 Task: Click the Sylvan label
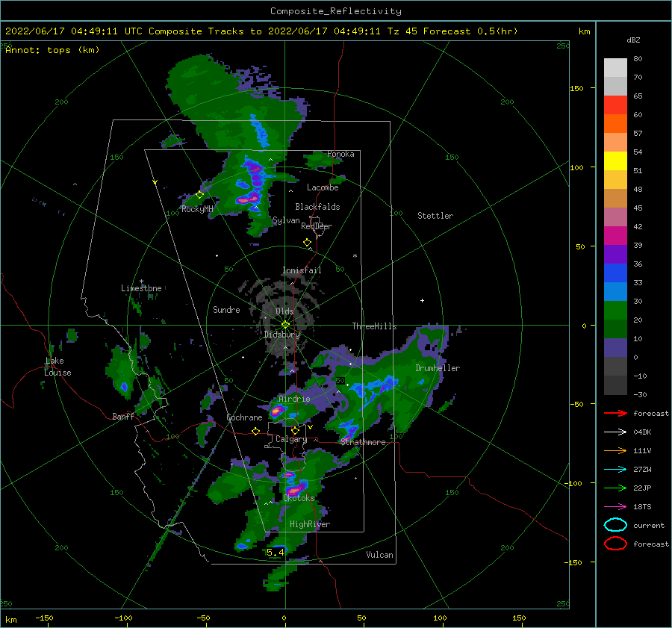(x=286, y=221)
